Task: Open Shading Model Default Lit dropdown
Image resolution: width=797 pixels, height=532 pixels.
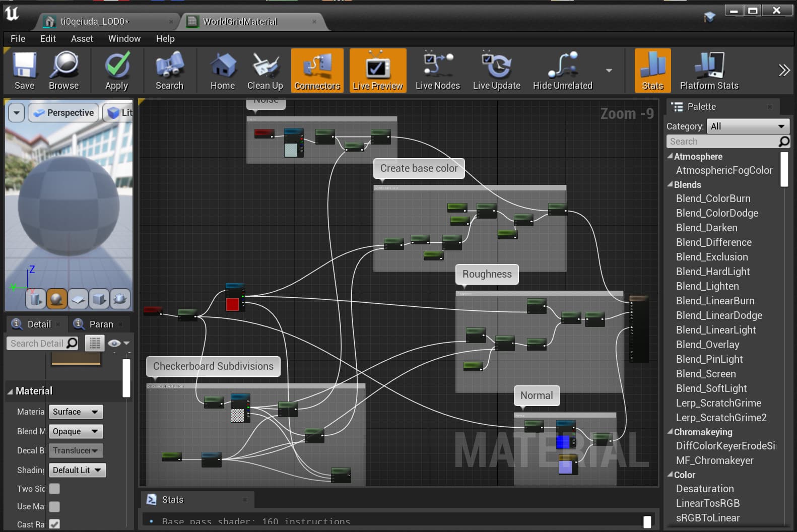Action: coord(77,470)
